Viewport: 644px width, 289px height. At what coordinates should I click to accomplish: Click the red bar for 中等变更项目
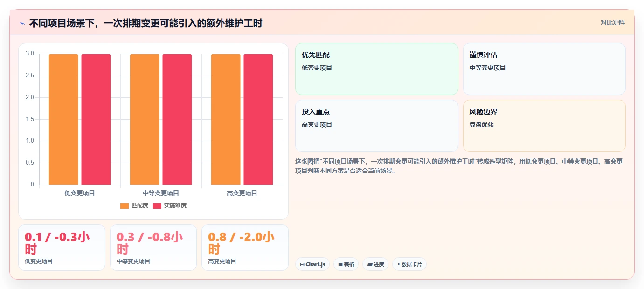click(x=177, y=119)
